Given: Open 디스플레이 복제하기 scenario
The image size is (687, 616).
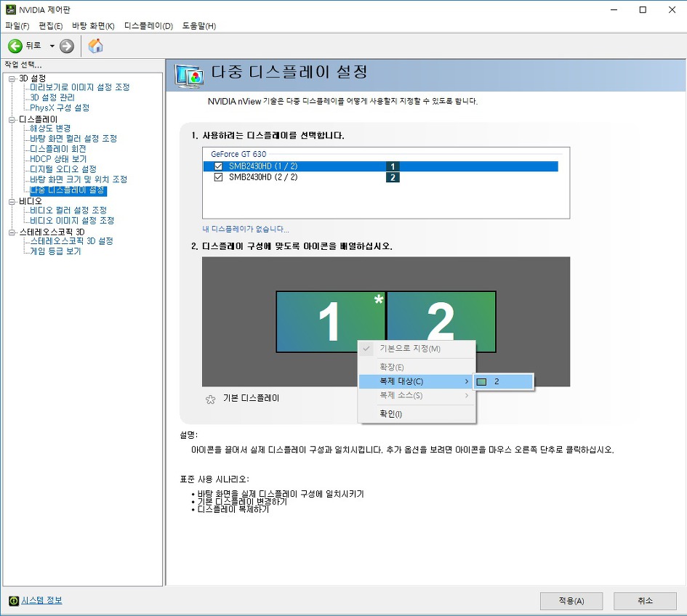Looking at the screenshot, I should pos(233,510).
